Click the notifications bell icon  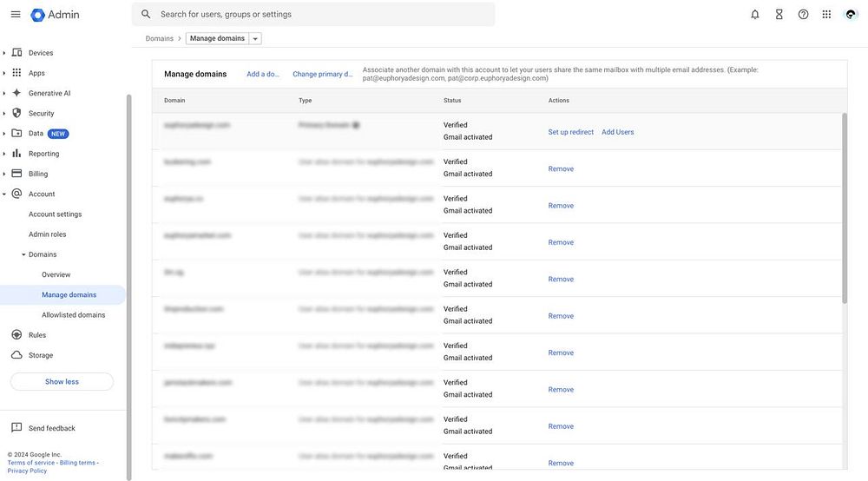tap(755, 14)
